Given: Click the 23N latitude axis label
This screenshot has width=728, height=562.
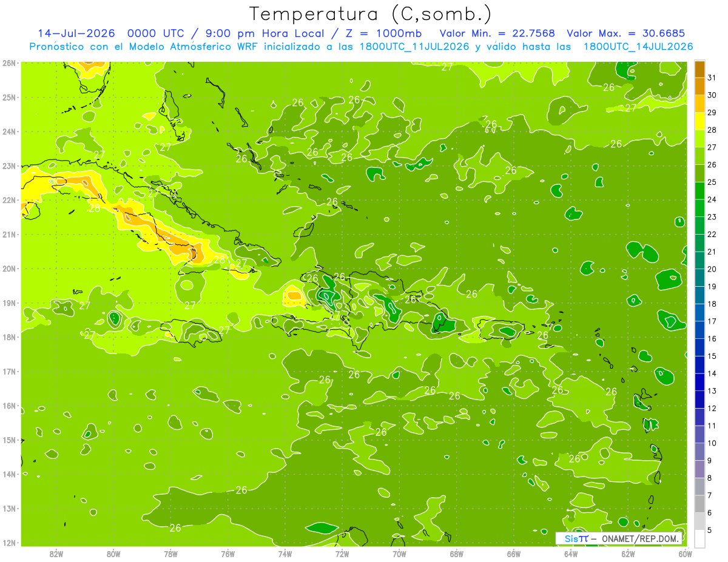Looking at the screenshot, I should tap(8, 166).
